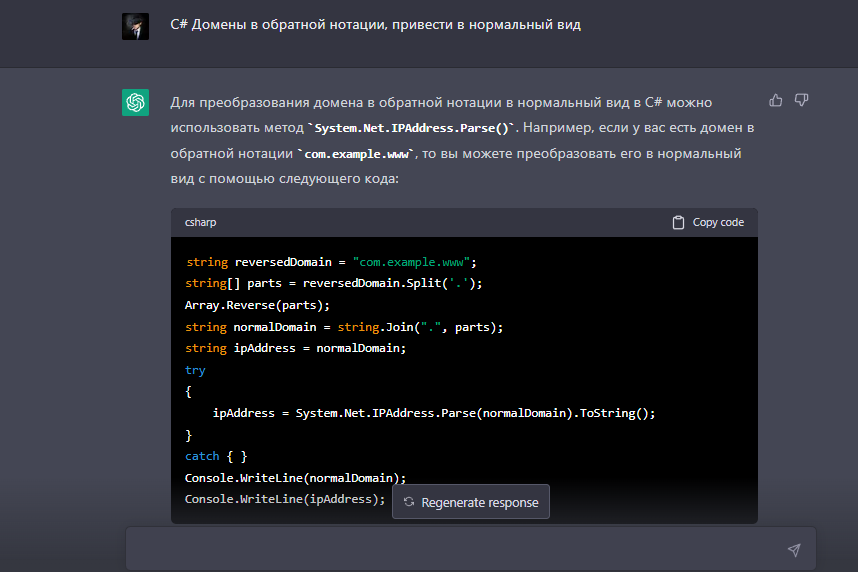
Task: Click the thumbs down feedback icon
Action: (x=801, y=100)
